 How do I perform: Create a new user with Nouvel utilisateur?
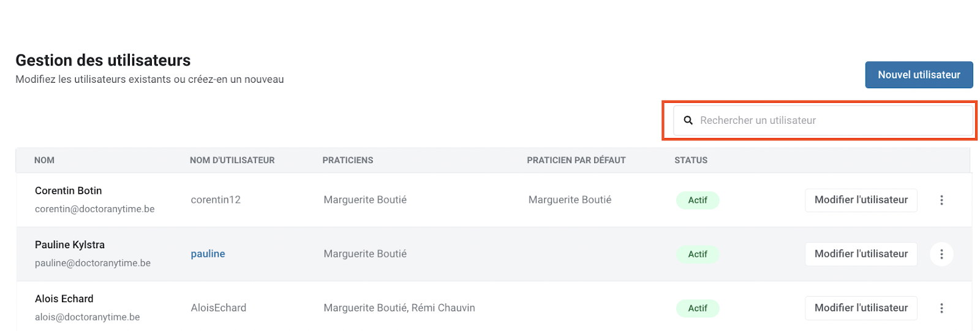coord(919,75)
